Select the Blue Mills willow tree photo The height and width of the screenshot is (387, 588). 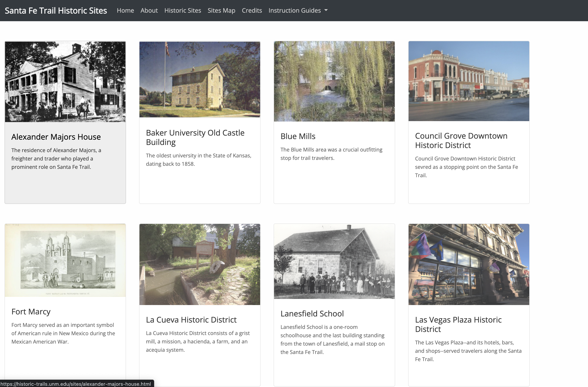tap(334, 81)
